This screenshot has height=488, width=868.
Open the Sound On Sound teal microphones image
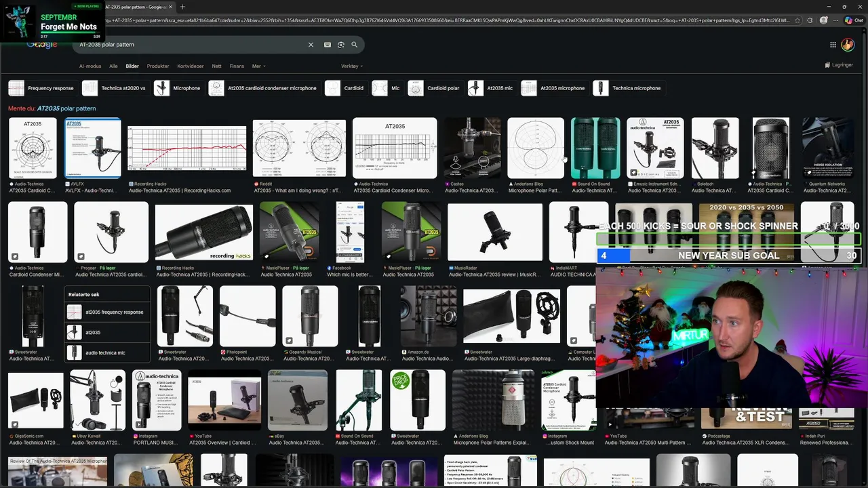tap(595, 148)
